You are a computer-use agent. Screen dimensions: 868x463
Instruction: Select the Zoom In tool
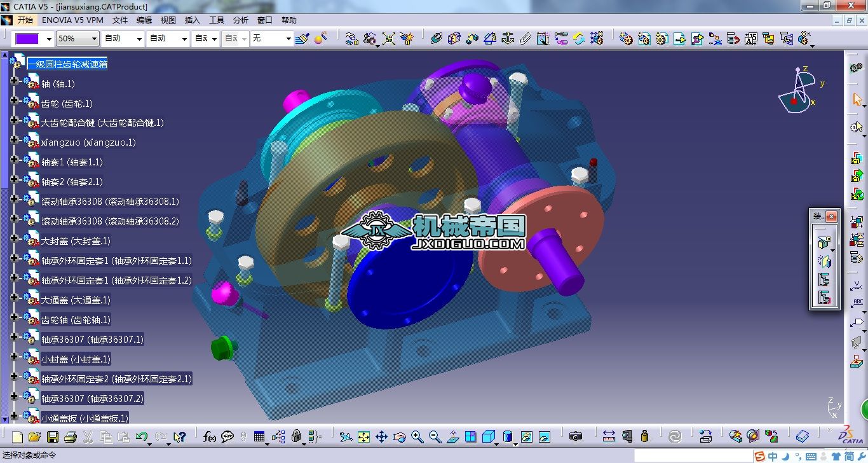417,437
